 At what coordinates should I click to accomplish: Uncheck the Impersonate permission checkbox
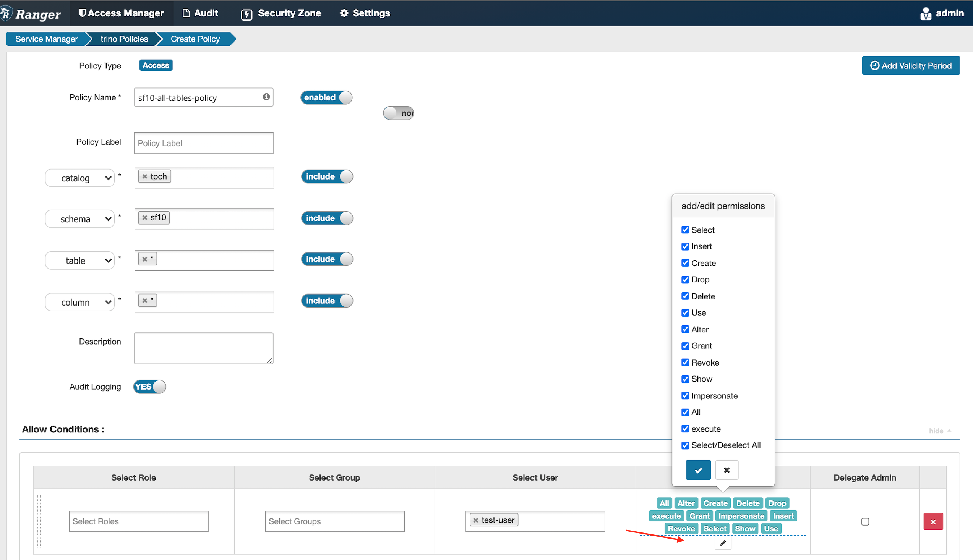[685, 395]
